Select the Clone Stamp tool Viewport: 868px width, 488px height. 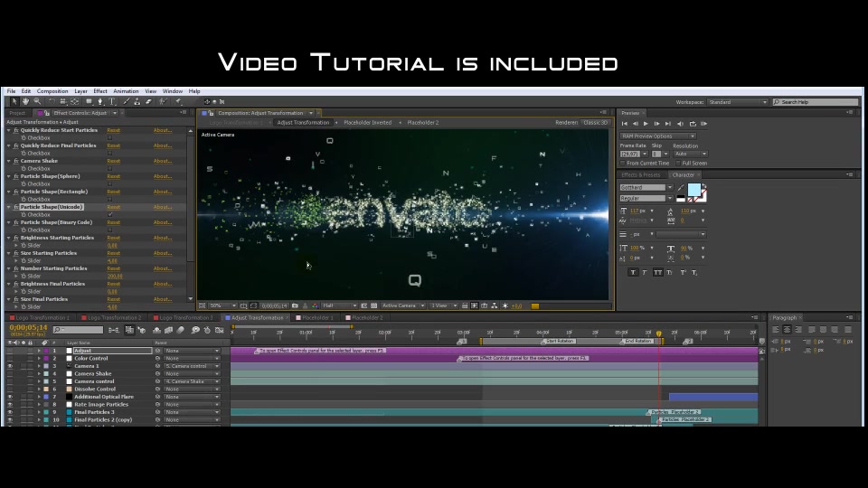coord(137,102)
